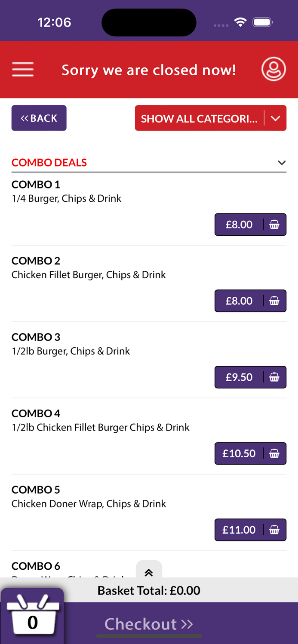Add COMBO 3 to basket via basket icon
This screenshot has height=644, width=298.
click(x=274, y=377)
